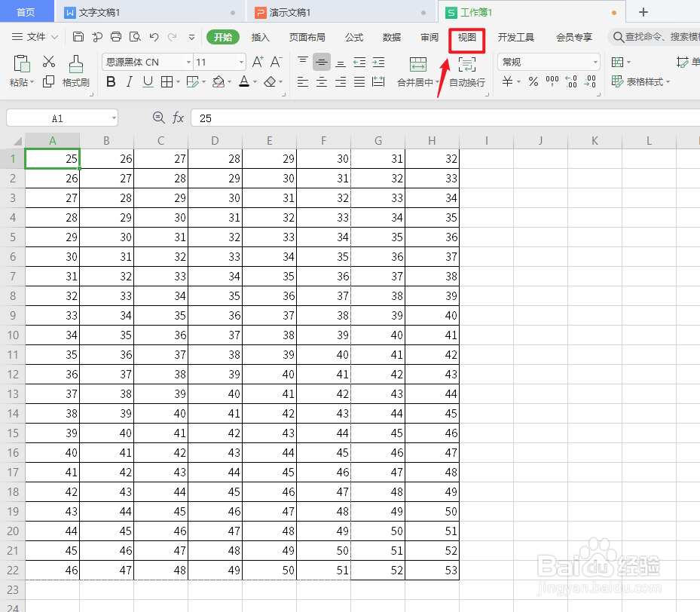Apply cell borders icon

tap(167, 81)
